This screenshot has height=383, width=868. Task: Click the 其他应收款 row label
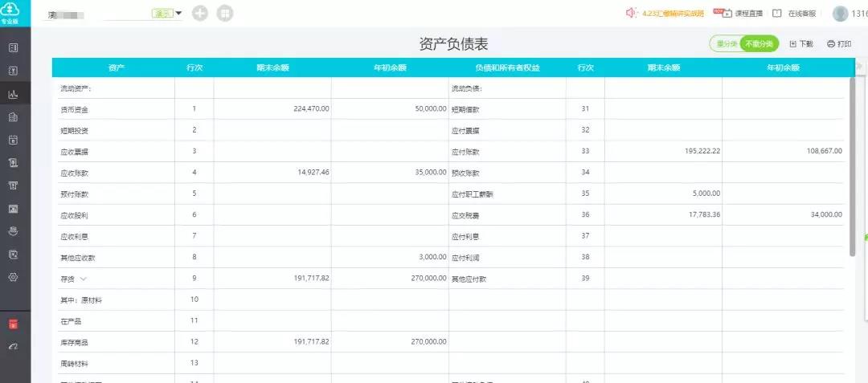pyautogui.click(x=78, y=258)
